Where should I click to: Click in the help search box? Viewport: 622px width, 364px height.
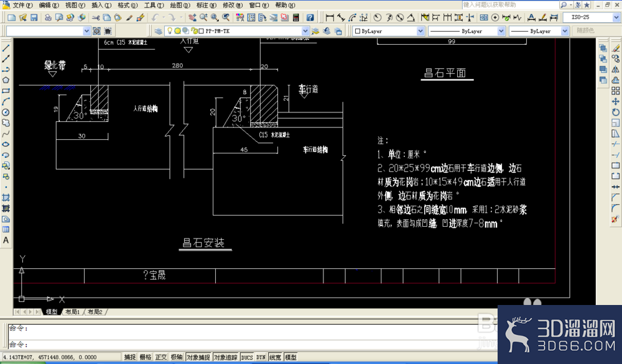point(510,5)
